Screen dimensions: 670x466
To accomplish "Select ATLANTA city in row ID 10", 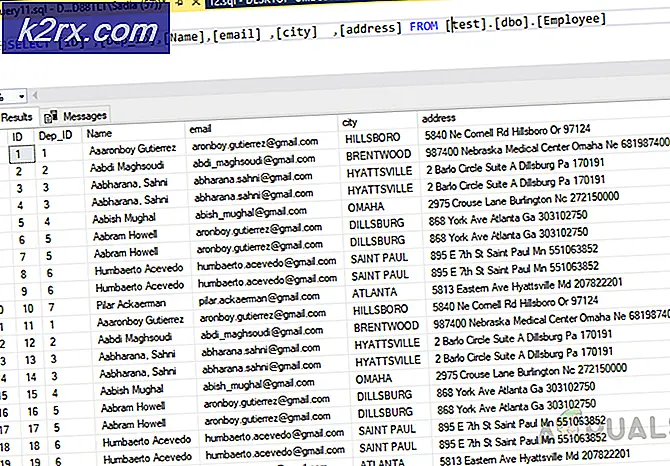I will coord(374,293).
